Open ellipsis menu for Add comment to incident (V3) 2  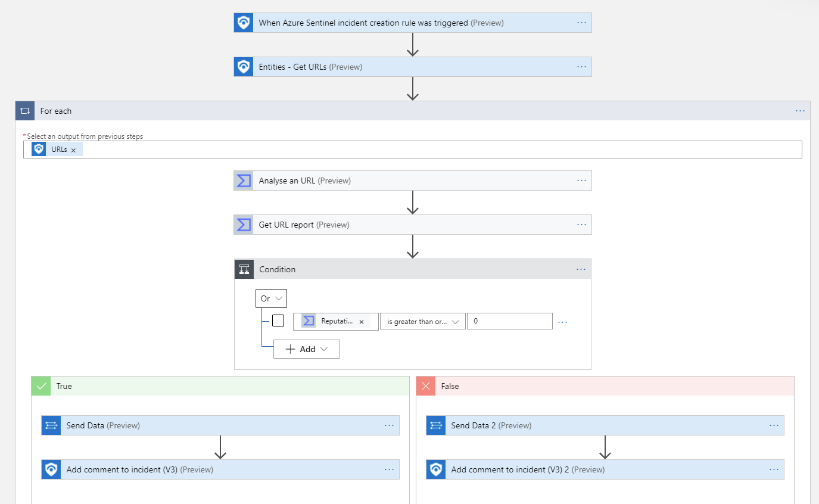click(x=774, y=469)
